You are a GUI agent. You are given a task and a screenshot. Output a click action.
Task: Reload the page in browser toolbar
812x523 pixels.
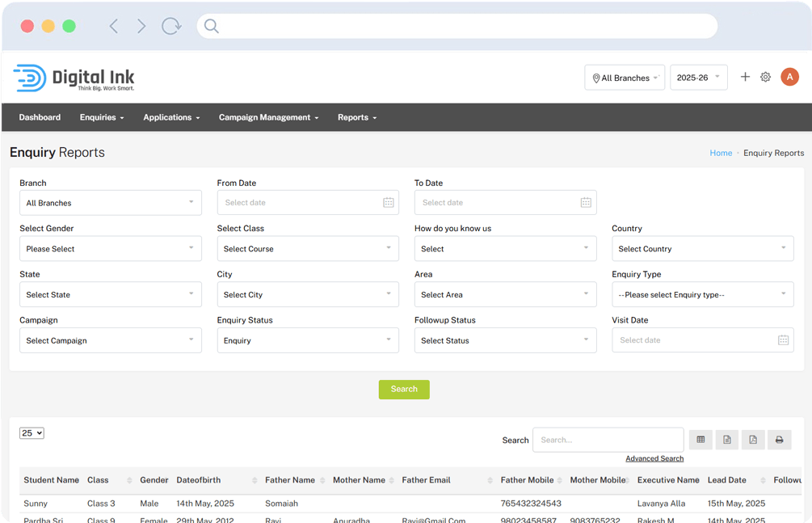(171, 26)
